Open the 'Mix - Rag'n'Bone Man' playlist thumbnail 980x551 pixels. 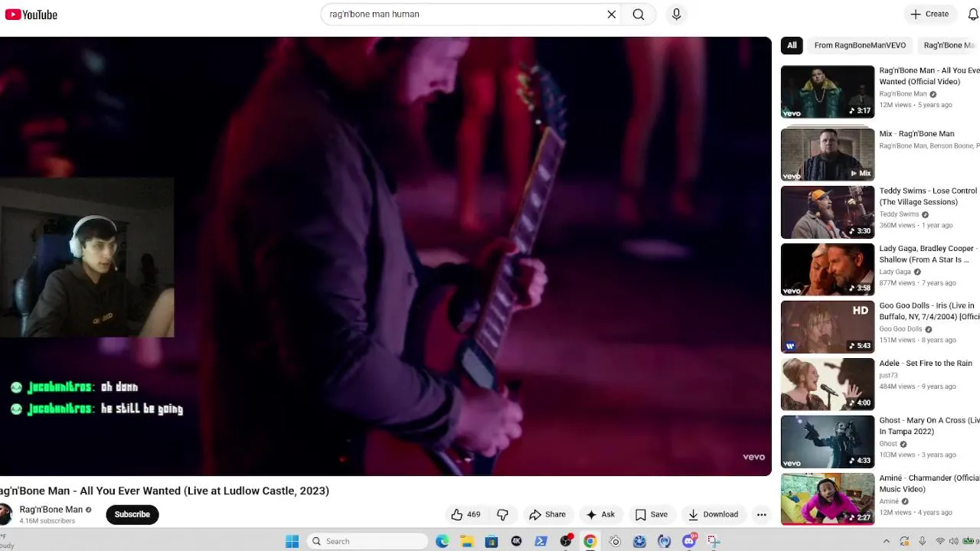pyautogui.click(x=827, y=155)
